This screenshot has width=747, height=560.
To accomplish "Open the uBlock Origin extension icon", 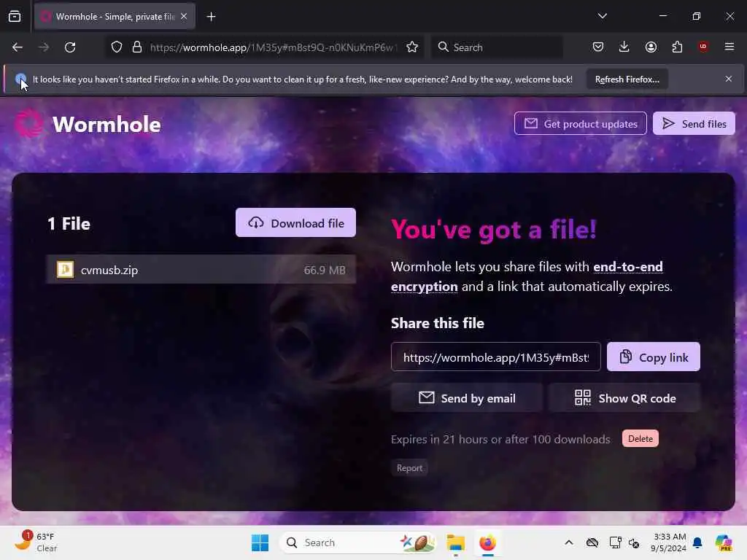I will point(703,47).
